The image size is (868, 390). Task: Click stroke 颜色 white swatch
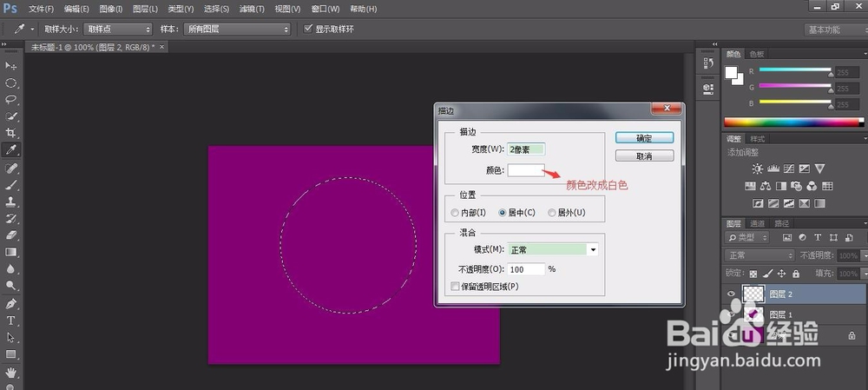click(x=527, y=170)
